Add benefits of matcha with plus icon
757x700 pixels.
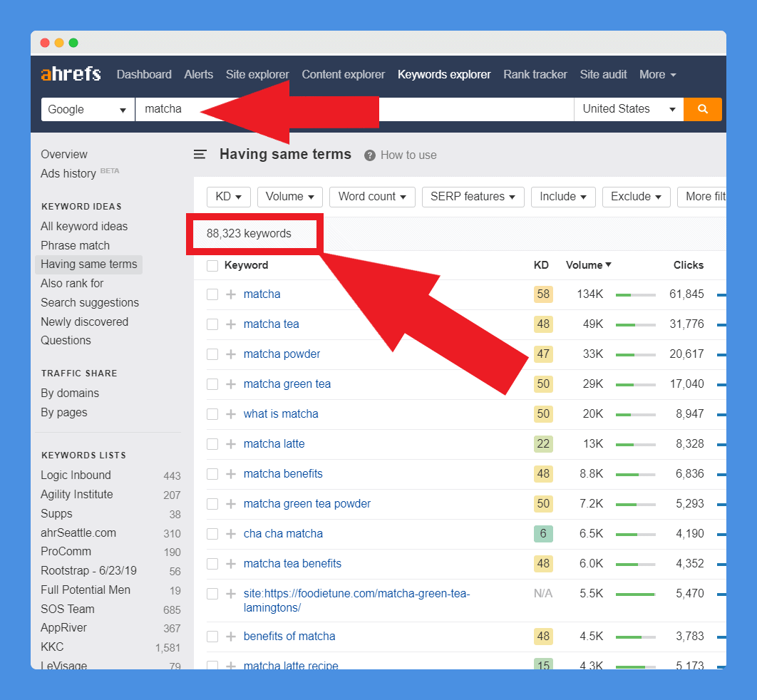pyautogui.click(x=231, y=637)
